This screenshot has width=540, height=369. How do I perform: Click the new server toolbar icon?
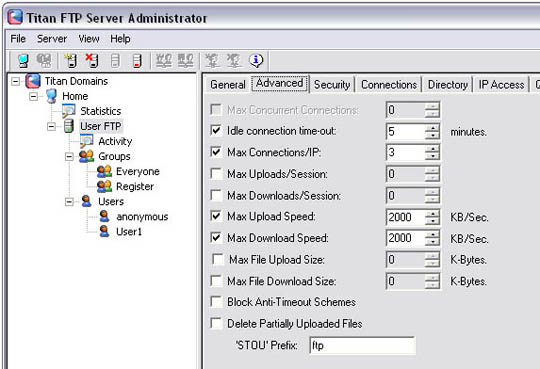pyautogui.click(x=71, y=61)
